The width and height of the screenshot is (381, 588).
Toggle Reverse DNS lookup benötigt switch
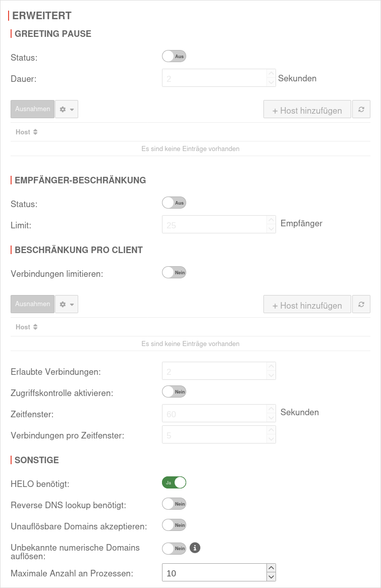[174, 504]
